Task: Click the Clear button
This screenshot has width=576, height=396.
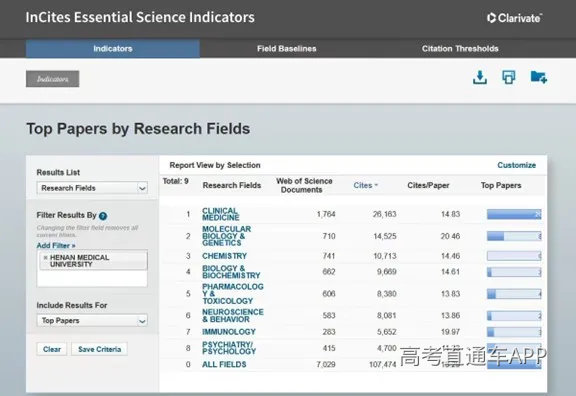Action: click(52, 349)
